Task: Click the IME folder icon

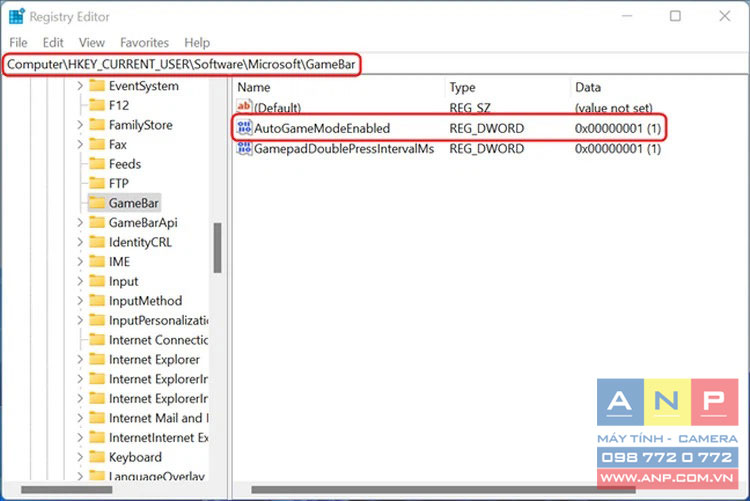Action: pos(97,262)
